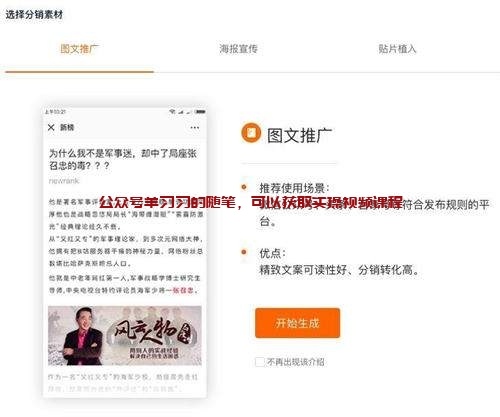This screenshot has width=500, height=417.
Task: Click the wifi signal icon in status bar
Action: [172, 112]
